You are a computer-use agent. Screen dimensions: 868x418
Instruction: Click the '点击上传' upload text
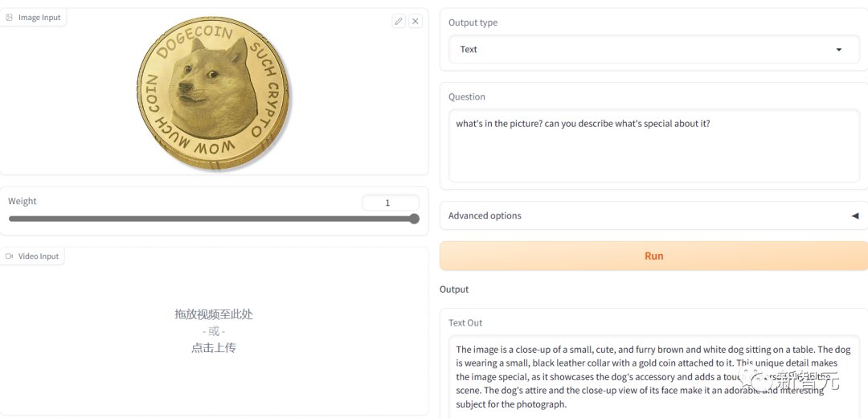click(214, 348)
